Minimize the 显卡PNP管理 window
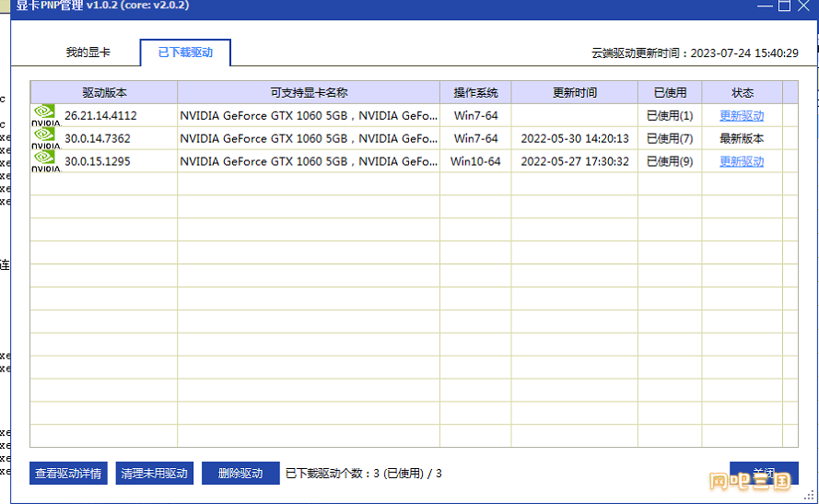This screenshot has height=504, width=819. point(765,6)
